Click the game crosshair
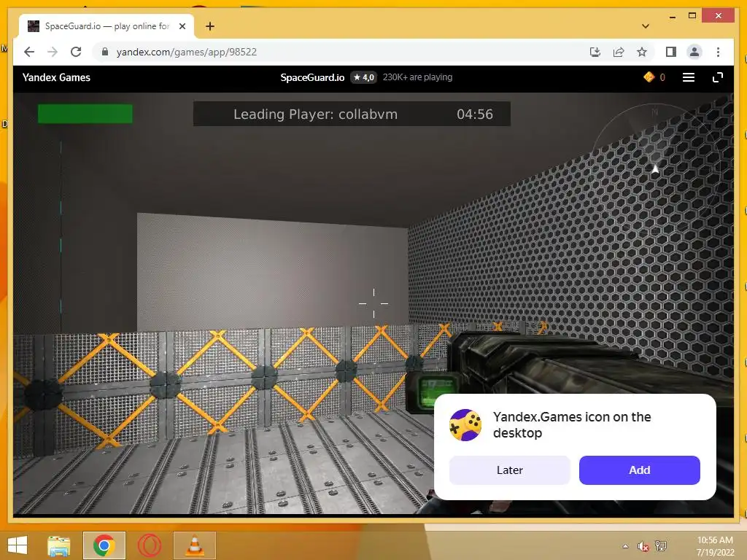Image resolution: width=747 pixels, height=560 pixels. (x=373, y=303)
